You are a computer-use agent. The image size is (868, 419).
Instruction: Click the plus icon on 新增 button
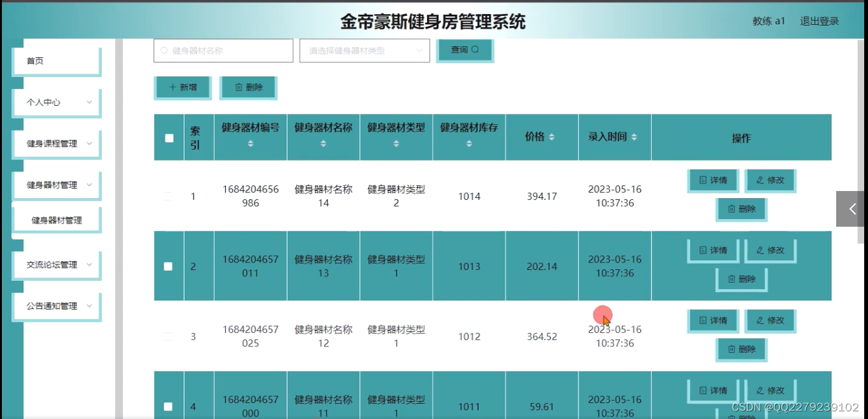coord(172,87)
